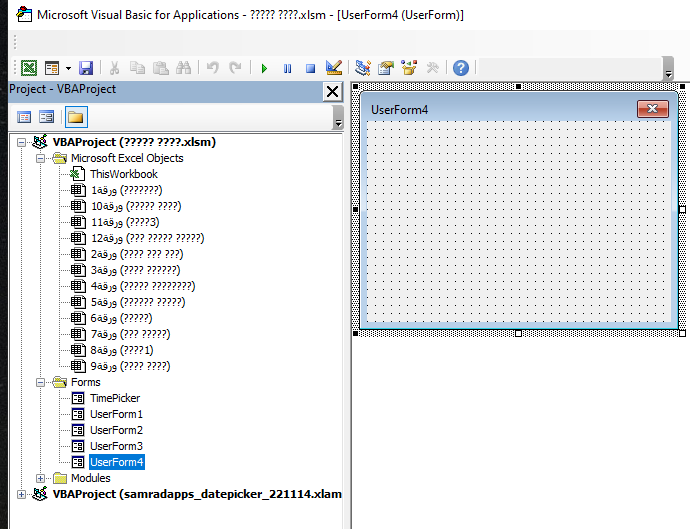Click the View Microsoft Excel icon
The width and height of the screenshot is (690, 529).
click(29, 68)
